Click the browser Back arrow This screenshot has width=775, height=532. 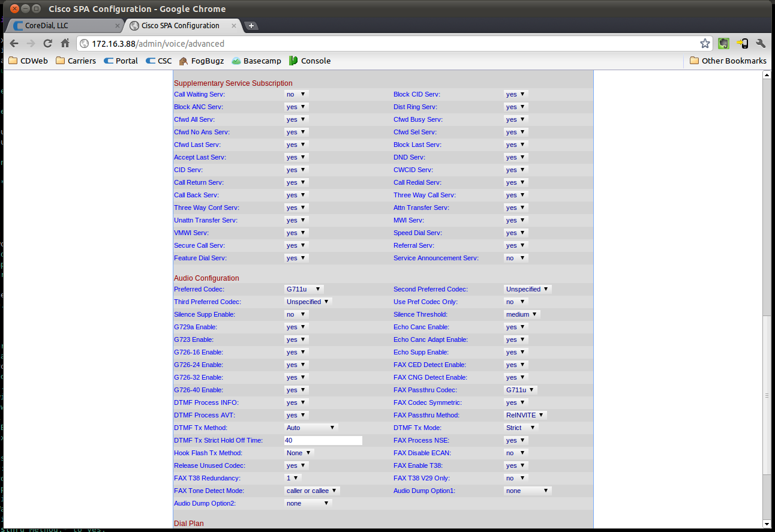pos(14,43)
